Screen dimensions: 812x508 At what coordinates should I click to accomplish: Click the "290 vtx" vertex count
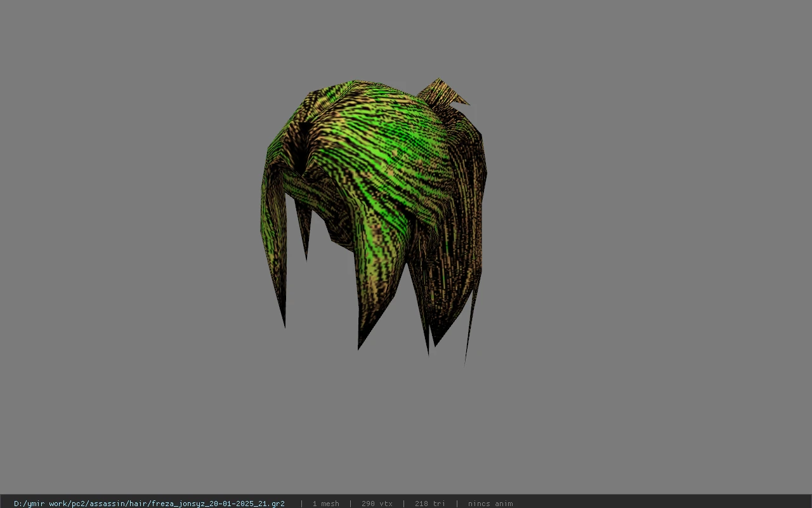point(377,504)
